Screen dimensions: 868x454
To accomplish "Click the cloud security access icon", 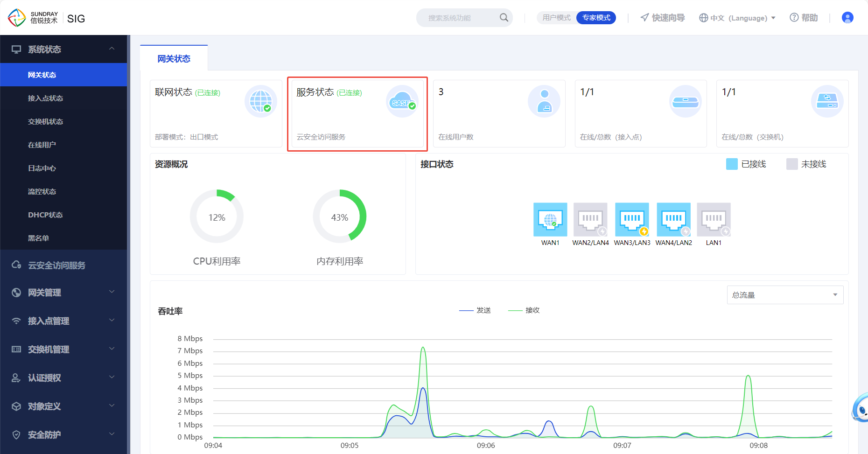I will [x=16, y=265].
